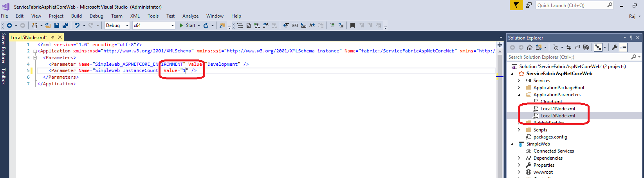Screen dimensions: 644x178
Task: Toggle pin on Local.5Node.xml tab
Action: (x=53, y=37)
